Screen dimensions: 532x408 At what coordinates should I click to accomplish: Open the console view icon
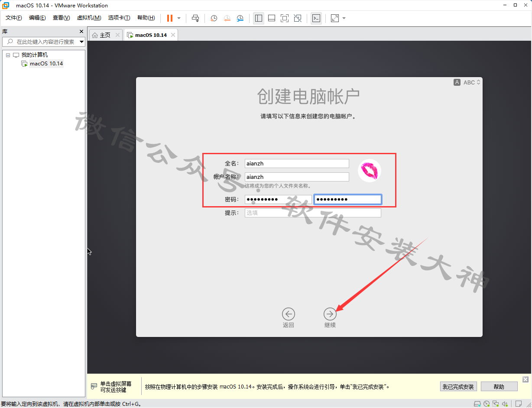[x=316, y=18]
